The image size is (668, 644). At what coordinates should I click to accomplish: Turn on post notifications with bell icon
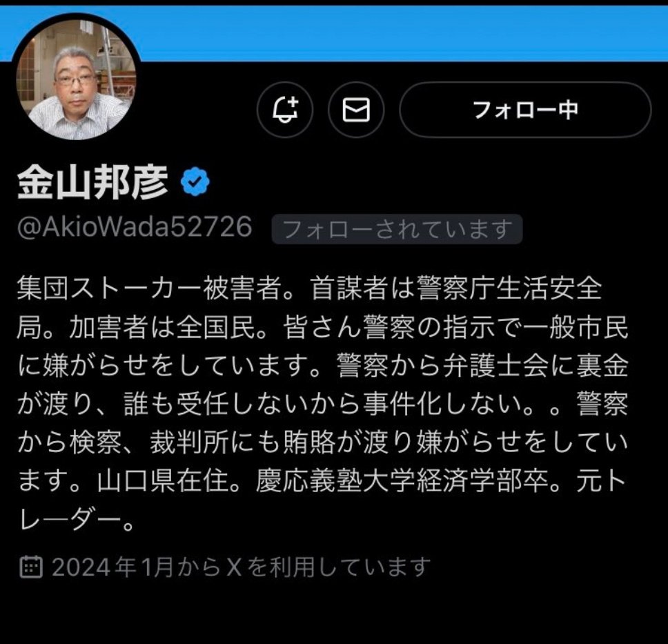click(285, 110)
